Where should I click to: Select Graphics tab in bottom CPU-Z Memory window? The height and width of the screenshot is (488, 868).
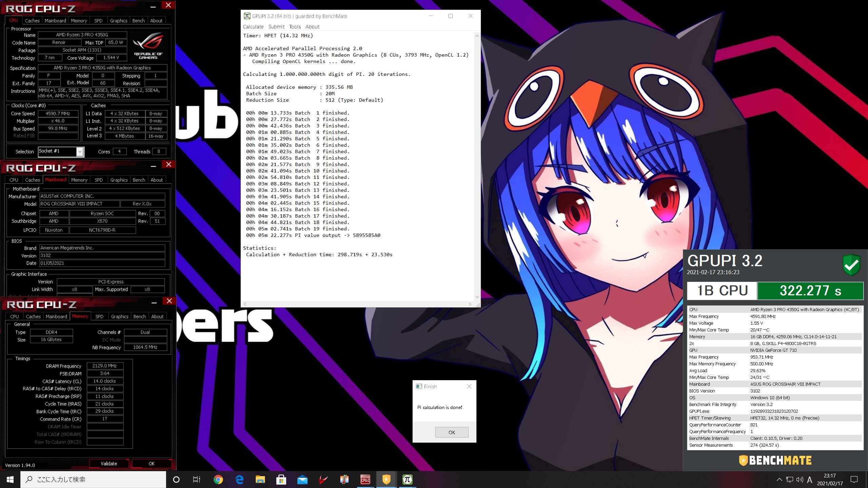(120, 317)
